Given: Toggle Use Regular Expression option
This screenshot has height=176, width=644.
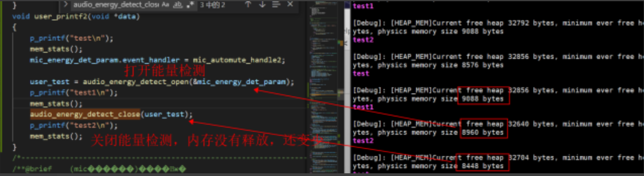Looking at the screenshot, I should [190, 5].
